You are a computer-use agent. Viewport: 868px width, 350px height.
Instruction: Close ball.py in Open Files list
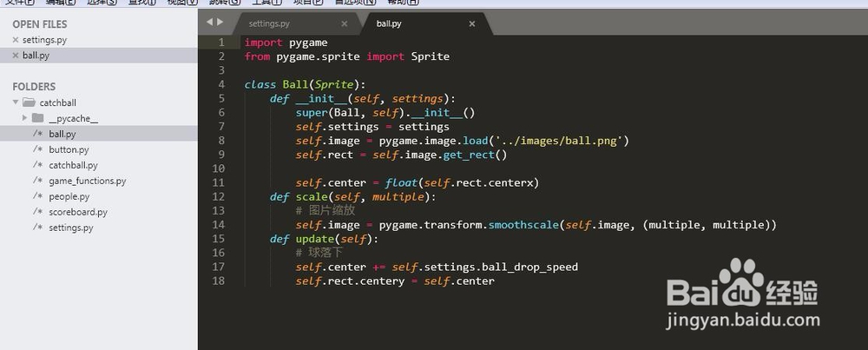tap(16, 56)
